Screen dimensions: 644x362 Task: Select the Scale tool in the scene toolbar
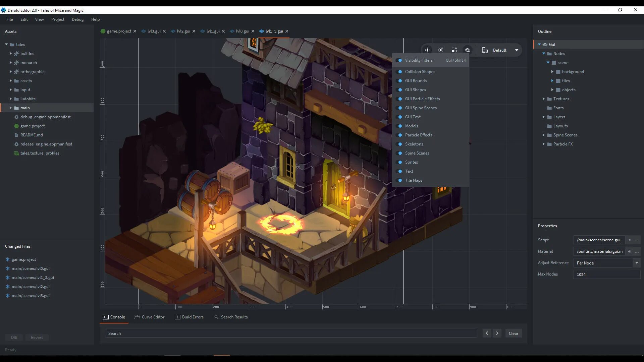click(454, 50)
